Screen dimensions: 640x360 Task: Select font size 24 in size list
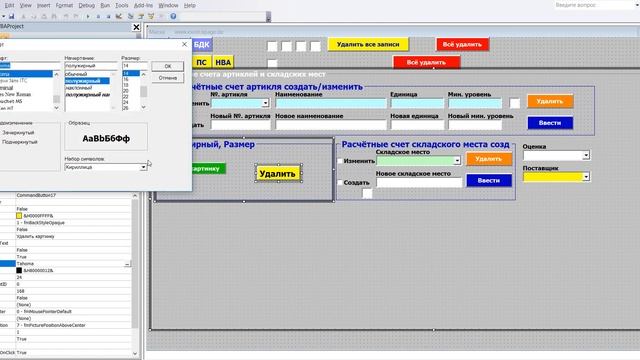(x=126, y=102)
